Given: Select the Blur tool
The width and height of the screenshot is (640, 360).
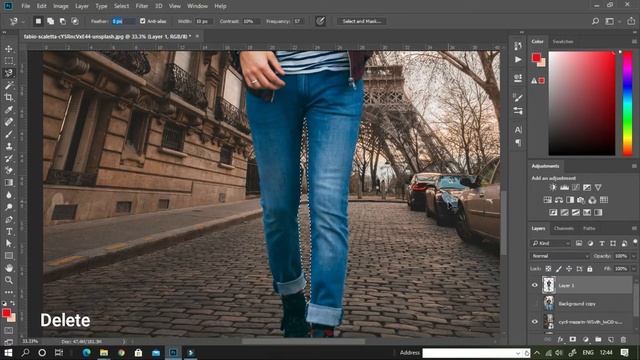Looking at the screenshot, I should [x=9, y=195].
